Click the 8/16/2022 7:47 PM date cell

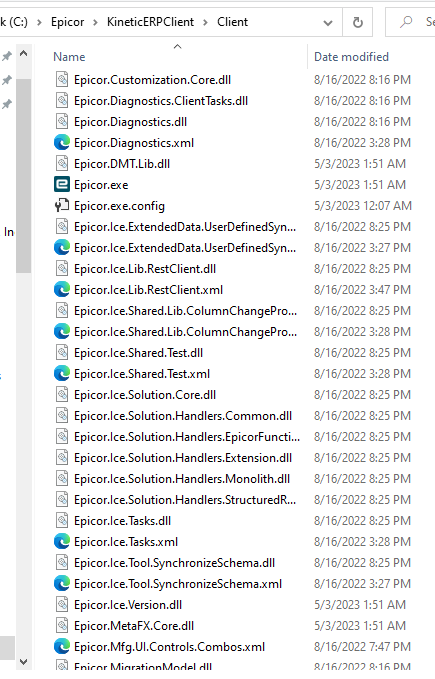[x=362, y=647]
